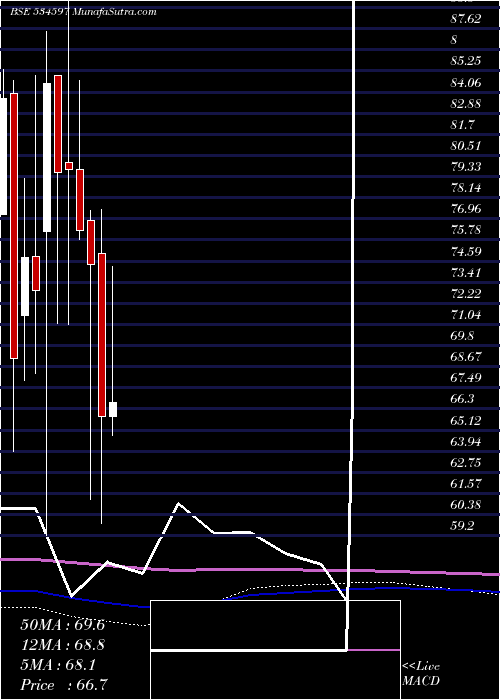Click the 87.62 price axis label
The width and height of the screenshot is (500, 700).
(x=466, y=19)
